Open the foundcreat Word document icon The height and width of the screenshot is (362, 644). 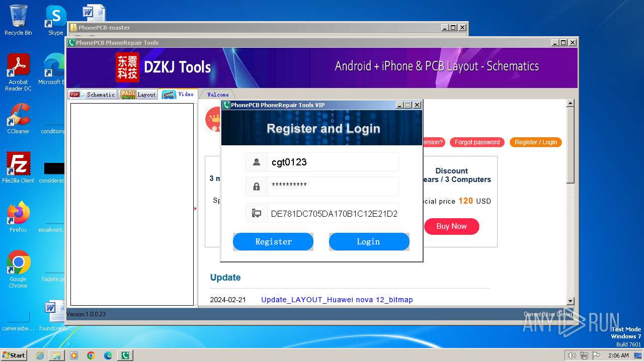tap(55, 315)
